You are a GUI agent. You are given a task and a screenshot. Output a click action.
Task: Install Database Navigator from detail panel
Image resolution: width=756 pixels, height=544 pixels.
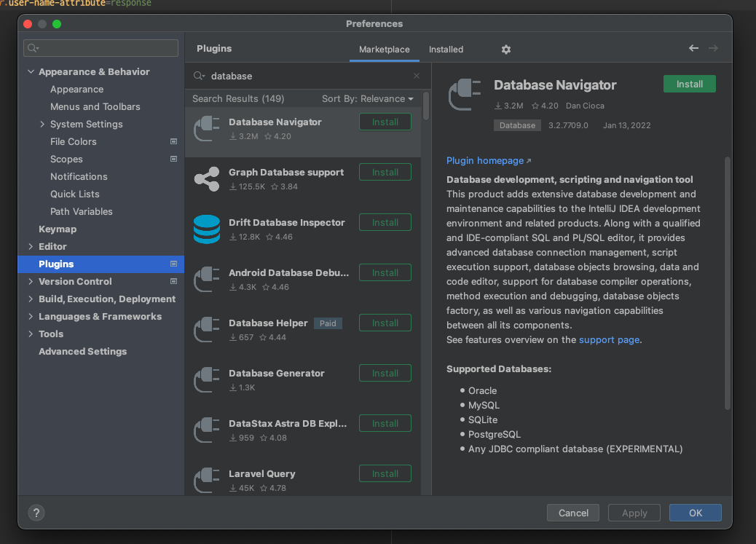[x=690, y=84]
